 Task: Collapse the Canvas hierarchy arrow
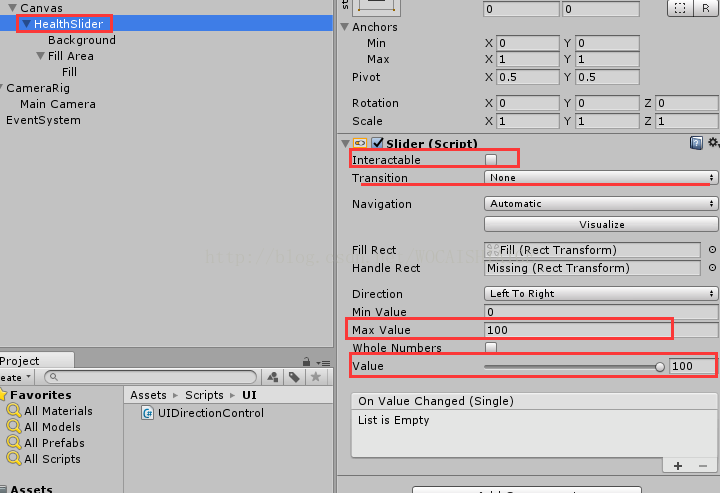click(12, 8)
